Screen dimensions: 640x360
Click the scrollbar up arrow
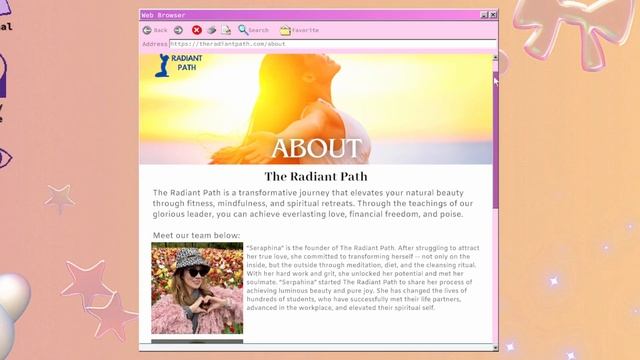496,58
